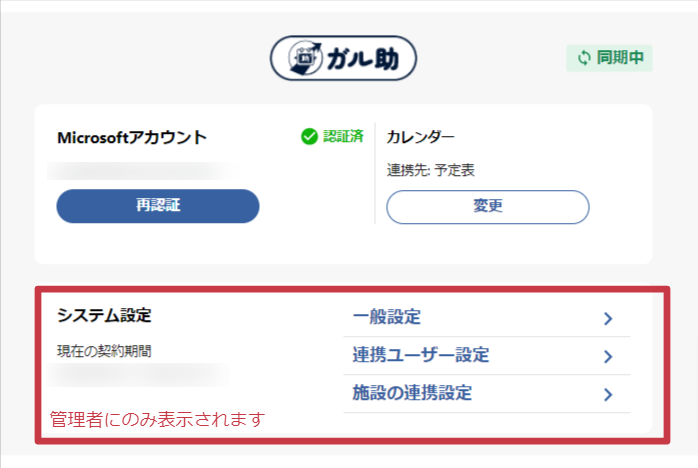Viewport: 698px width, 468px height.
Task: Open the 一般設定 menu item
Action: pos(487,317)
